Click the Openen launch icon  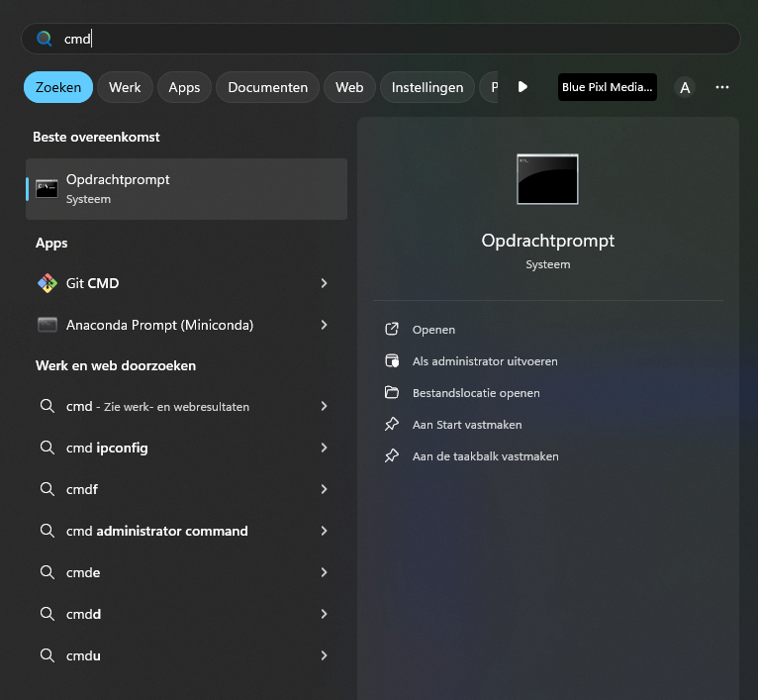tap(392, 330)
